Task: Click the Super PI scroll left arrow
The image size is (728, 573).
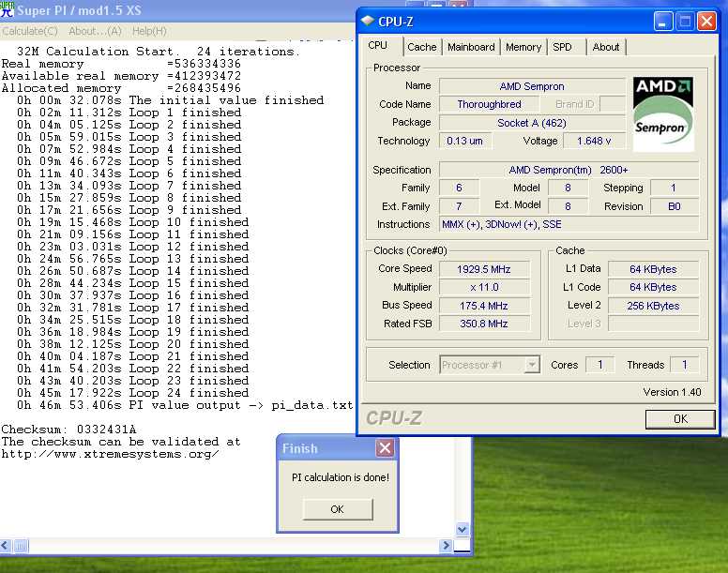Action: pos(5,546)
